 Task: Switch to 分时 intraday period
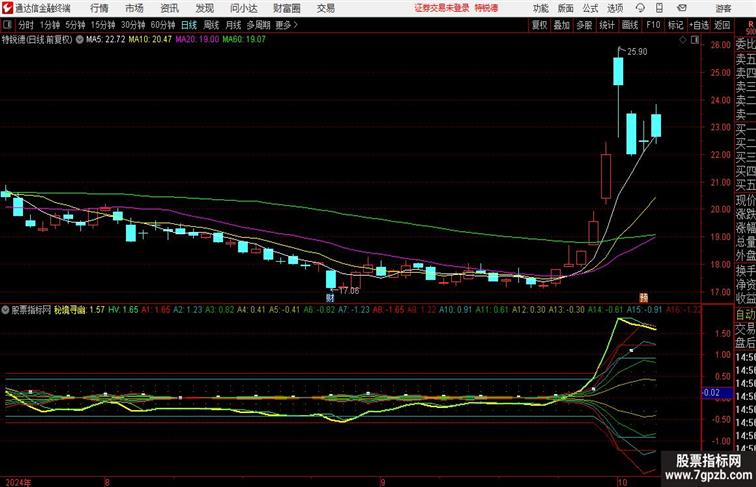[26, 25]
